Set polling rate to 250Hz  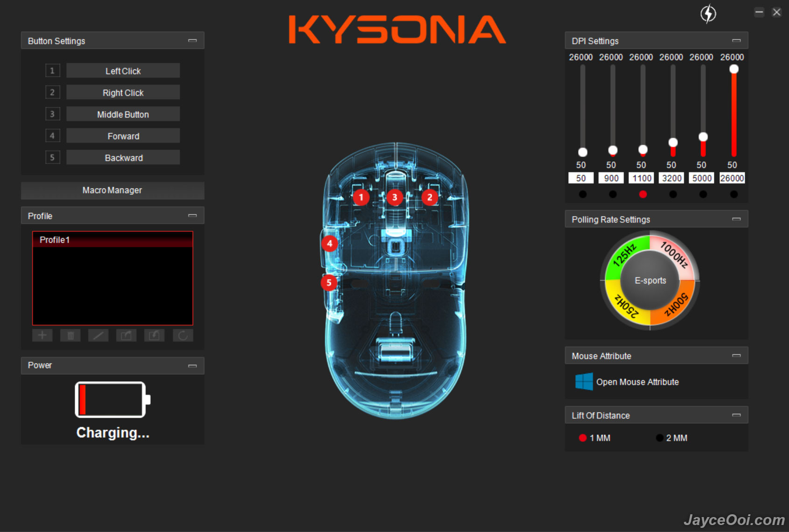pyautogui.click(x=625, y=305)
